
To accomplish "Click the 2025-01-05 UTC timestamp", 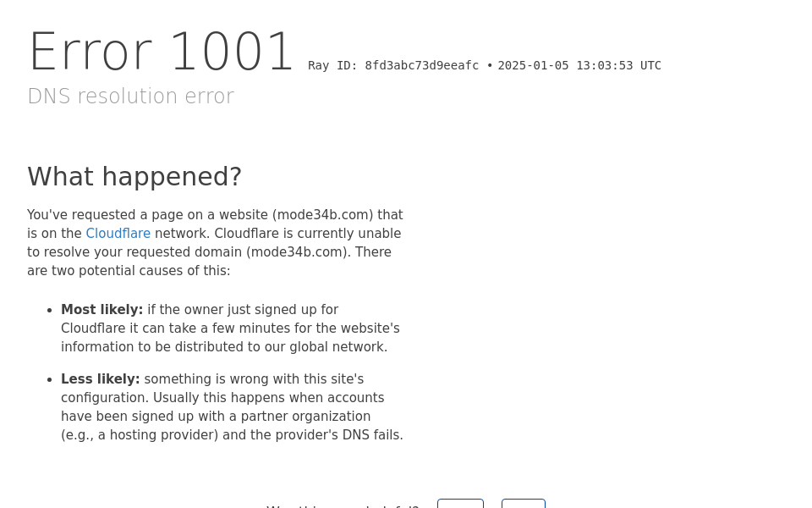I will (x=579, y=66).
